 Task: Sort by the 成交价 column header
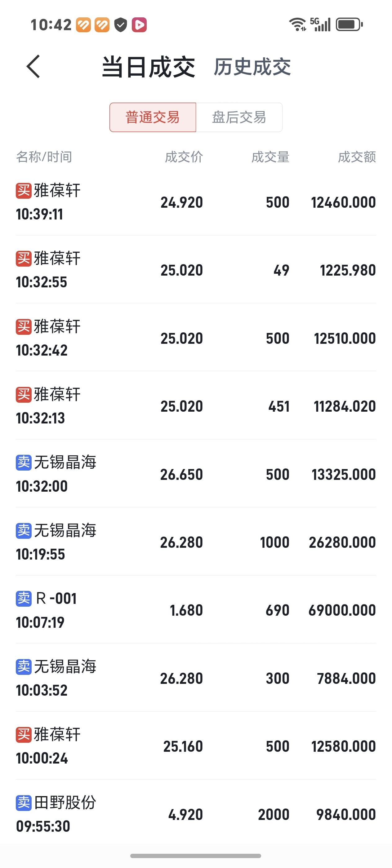(184, 157)
